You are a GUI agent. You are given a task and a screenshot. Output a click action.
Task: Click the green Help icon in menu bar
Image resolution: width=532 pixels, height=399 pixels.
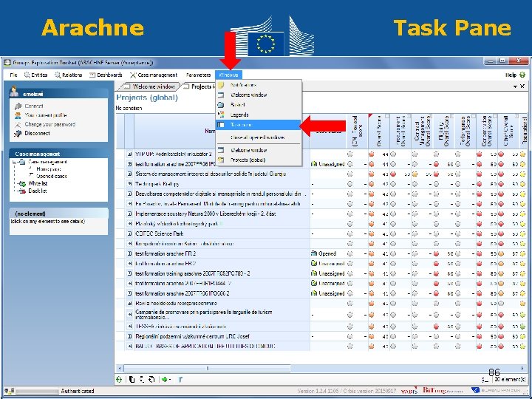pos(522,75)
